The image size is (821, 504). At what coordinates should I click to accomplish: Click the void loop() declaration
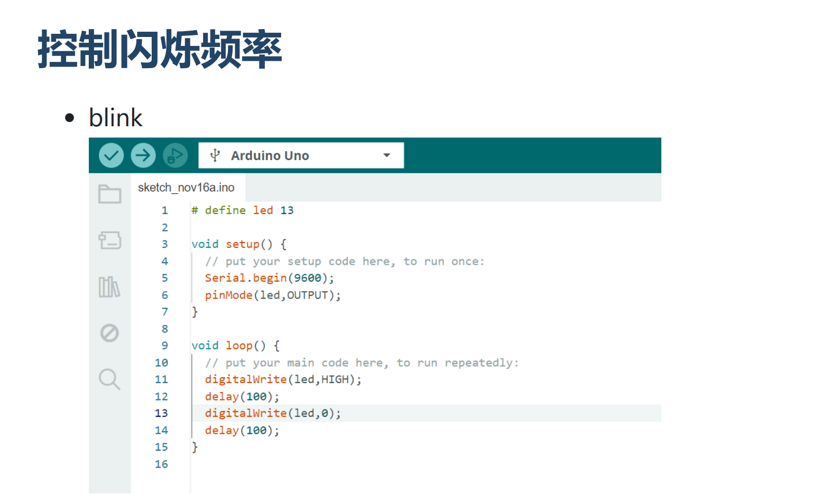(233, 345)
